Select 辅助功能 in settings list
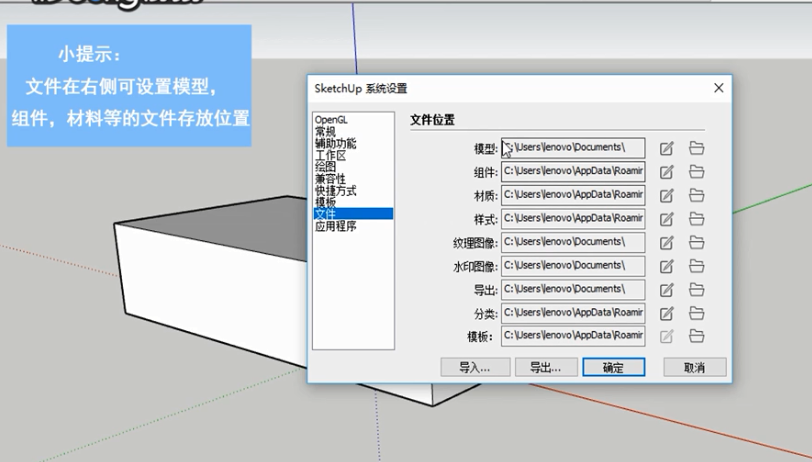The image size is (812, 462). [x=336, y=143]
